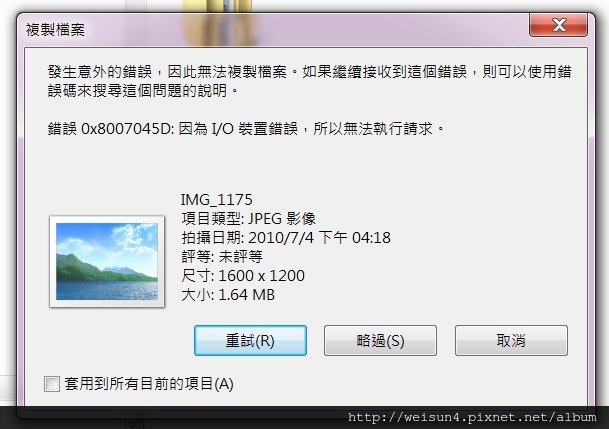The width and height of the screenshot is (609, 429).
Task: Click the 項目類型: JPEG 影像 line
Action: tap(248, 219)
